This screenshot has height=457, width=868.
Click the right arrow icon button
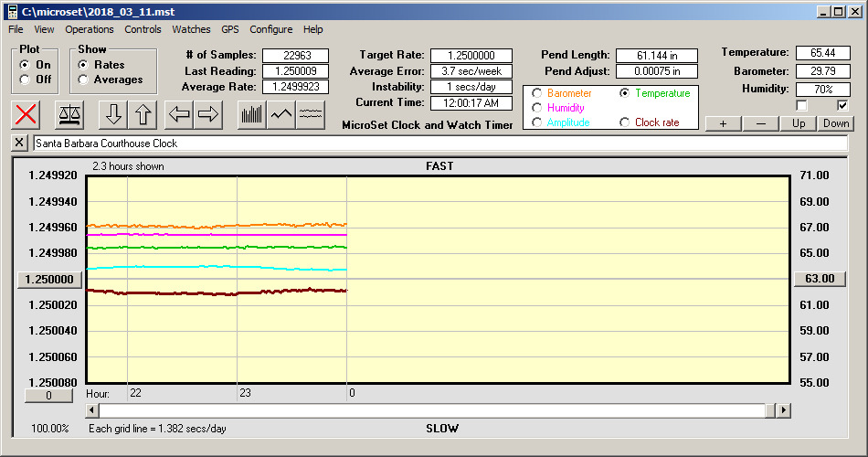click(x=207, y=114)
